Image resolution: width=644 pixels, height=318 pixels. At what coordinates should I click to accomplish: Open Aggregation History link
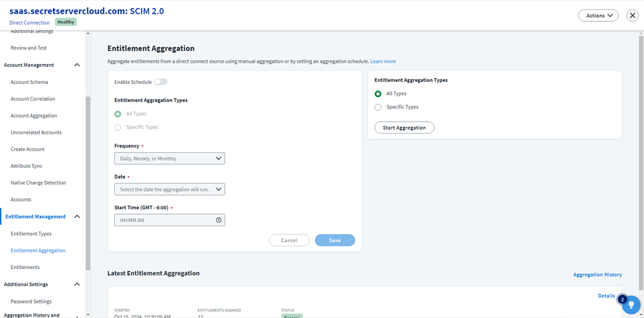point(597,274)
